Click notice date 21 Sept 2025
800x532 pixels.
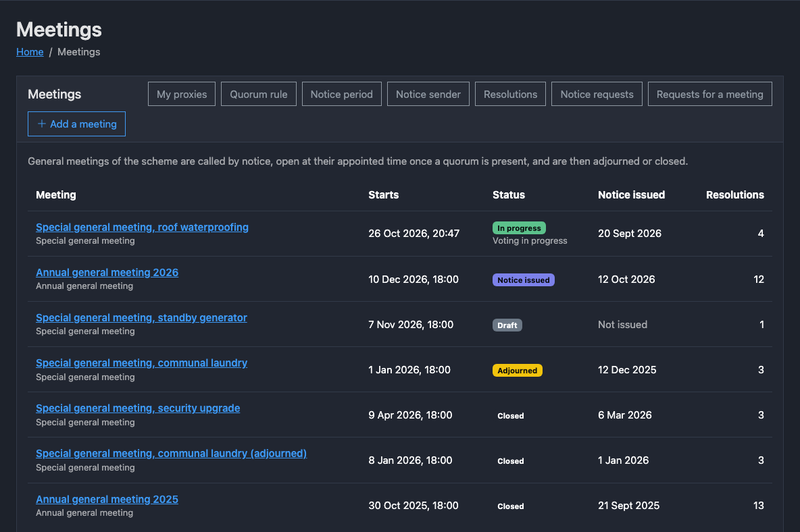tap(628, 506)
